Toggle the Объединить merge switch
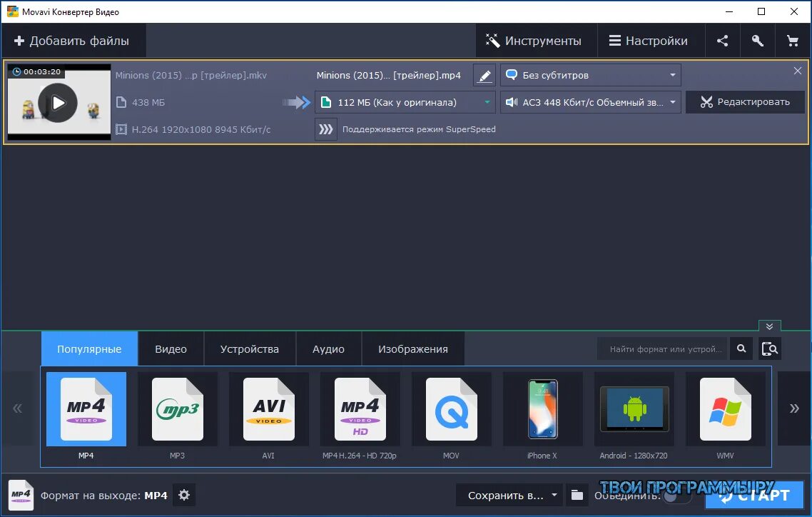Image resolution: width=812 pixels, height=517 pixels. coord(676,496)
